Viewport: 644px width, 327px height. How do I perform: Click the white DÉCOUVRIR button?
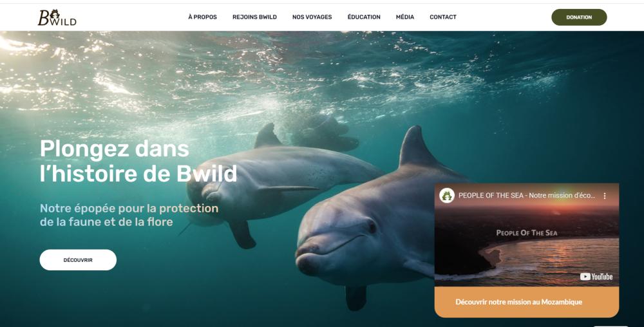pyautogui.click(x=78, y=259)
